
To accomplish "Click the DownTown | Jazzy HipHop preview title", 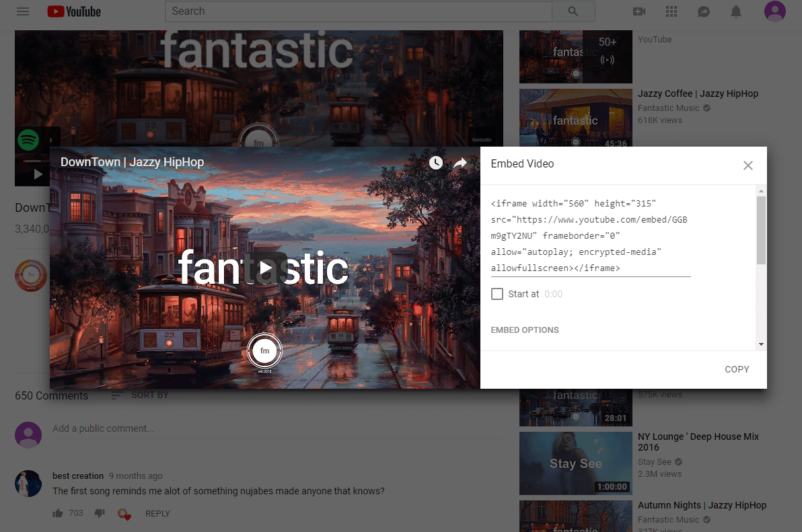I will (x=132, y=162).
